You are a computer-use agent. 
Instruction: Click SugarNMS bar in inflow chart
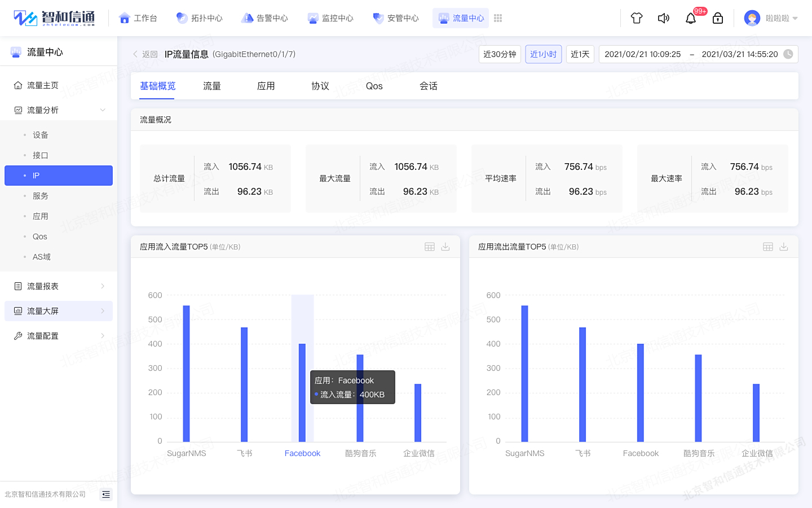click(187, 374)
